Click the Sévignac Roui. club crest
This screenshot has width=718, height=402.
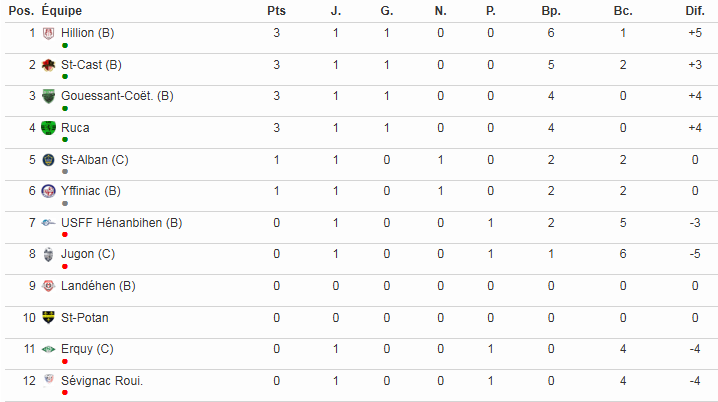tap(48, 381)
